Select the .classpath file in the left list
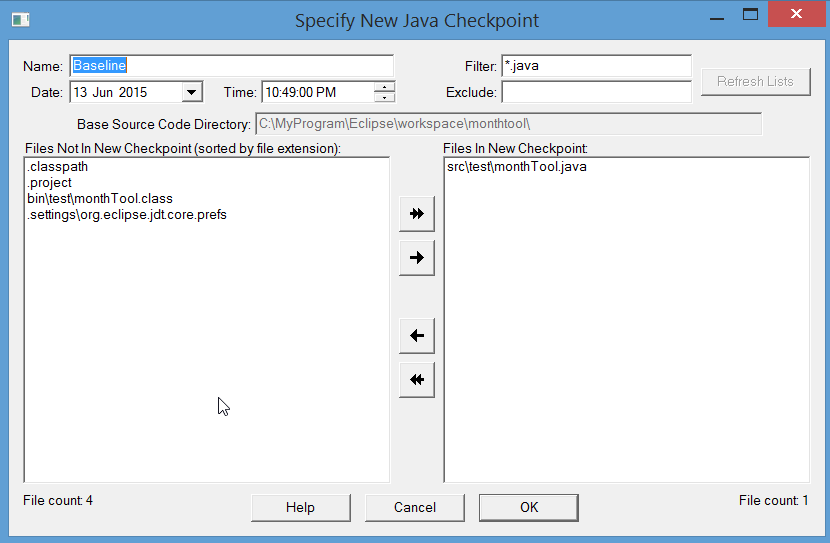Image resolution: width=830 pixels, height=543 pixels. 58,167
